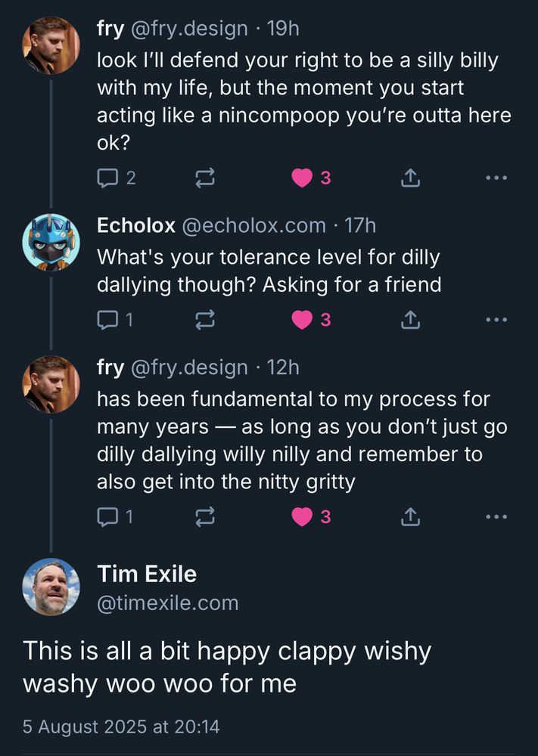
Task: Visit the @timexile.com handle link
Action: click(x=167, y=603)
